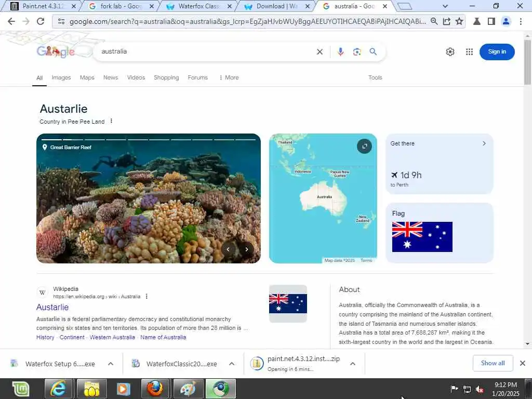The image size is (532, 399).
Task: Open tab search dropdown arrow
Action: pos(445,6)
